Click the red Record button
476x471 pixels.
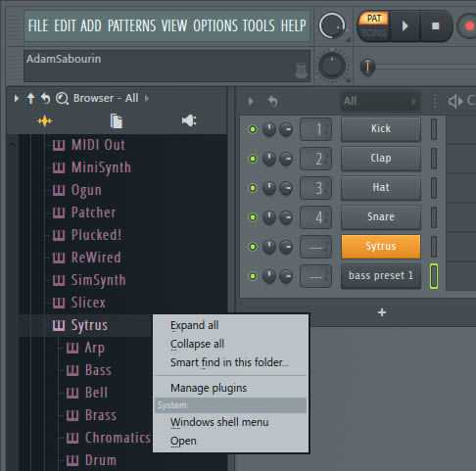(x=469, y=25)
